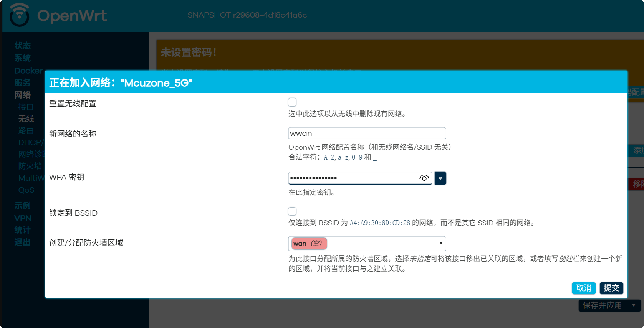Open the 状态 status menu
The image size is (644, 328).
click(23, 46)
